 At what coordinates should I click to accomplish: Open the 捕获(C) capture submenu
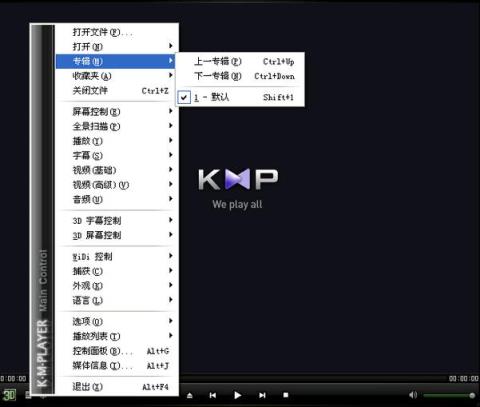(116, 271)
